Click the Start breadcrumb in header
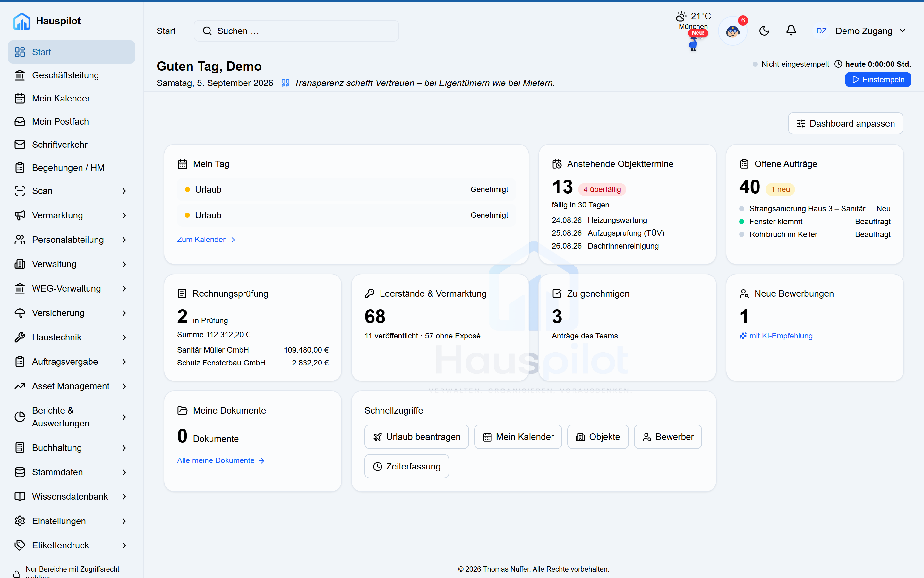The height and width of the screenshot is (578, 924). point(166,31)
